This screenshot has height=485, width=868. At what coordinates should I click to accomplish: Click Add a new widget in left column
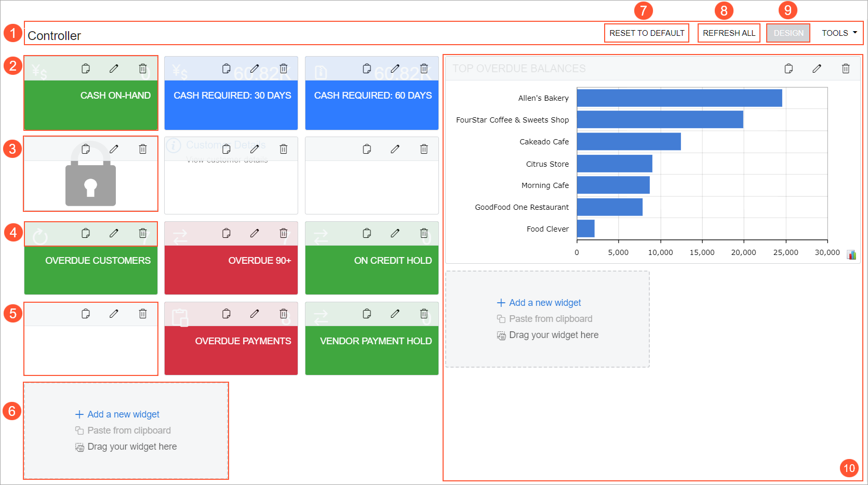[x=123, y=414]
